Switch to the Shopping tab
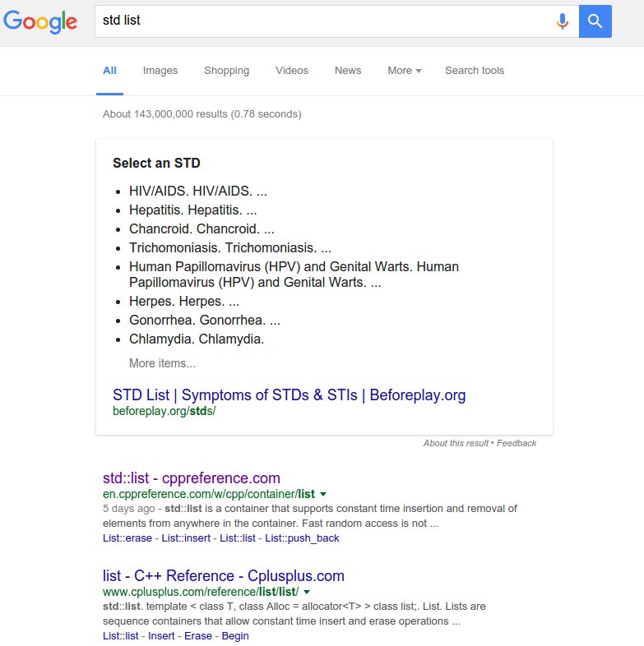Viewport: 644px width, 646px height. tap(227, 71)
